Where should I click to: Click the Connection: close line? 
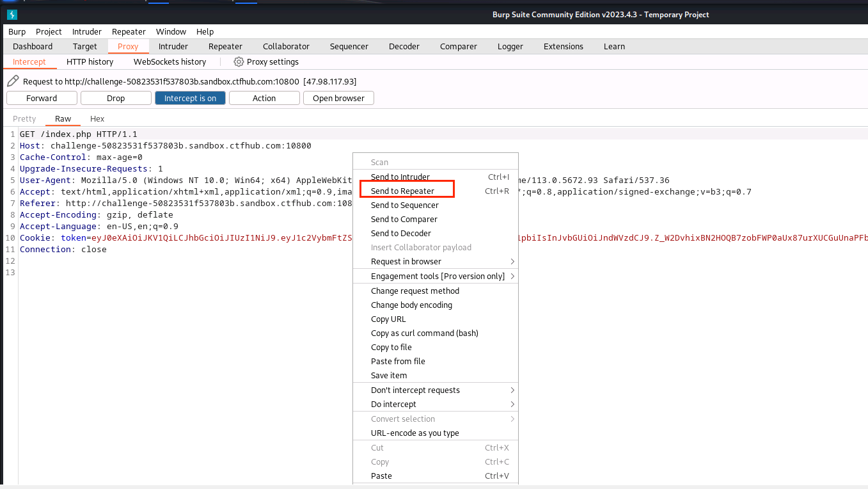click(63, 249)
